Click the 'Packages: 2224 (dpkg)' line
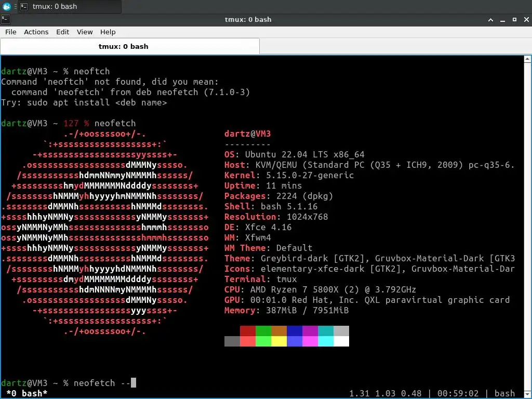The width and height of the screenshot is (532, 399). coord(278,196)
